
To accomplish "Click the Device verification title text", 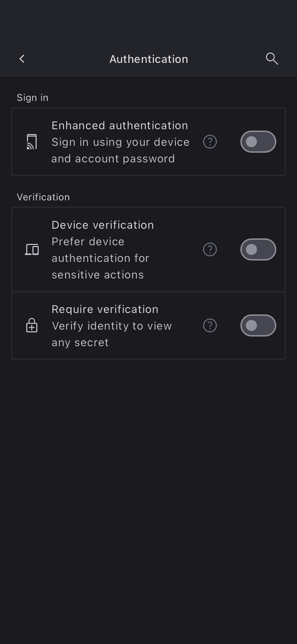I will point(103,225).
